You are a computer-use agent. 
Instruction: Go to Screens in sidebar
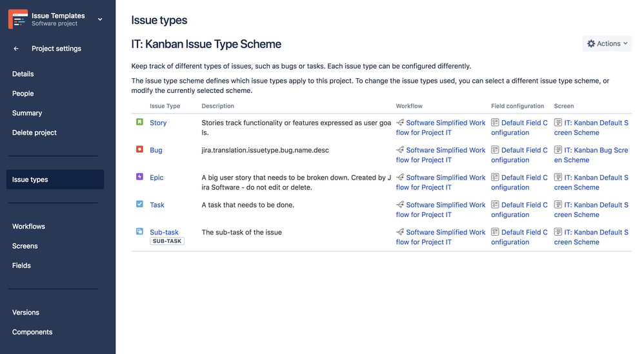click(25, 246)
